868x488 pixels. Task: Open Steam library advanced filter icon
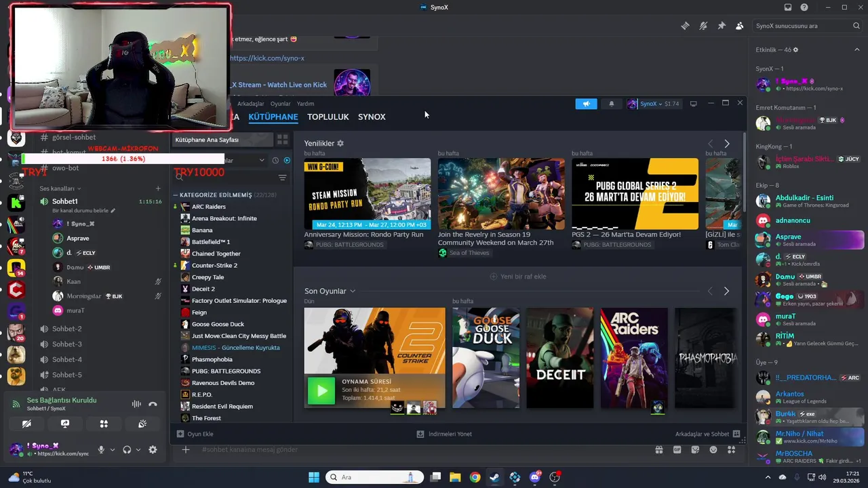[282, 178]
